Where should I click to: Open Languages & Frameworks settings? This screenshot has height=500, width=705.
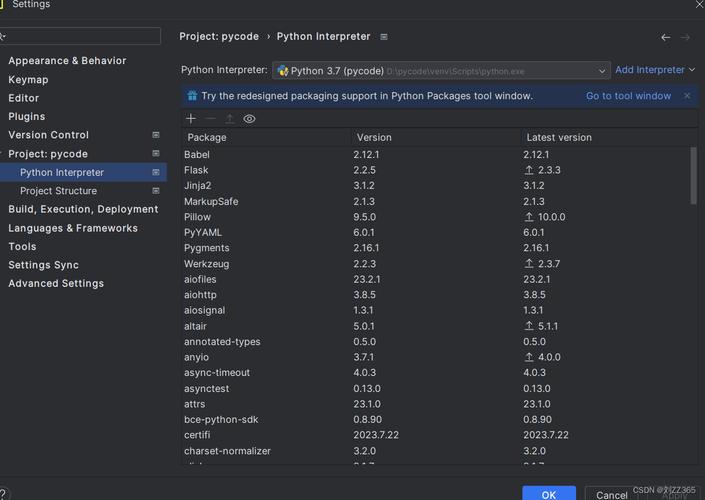73,228
